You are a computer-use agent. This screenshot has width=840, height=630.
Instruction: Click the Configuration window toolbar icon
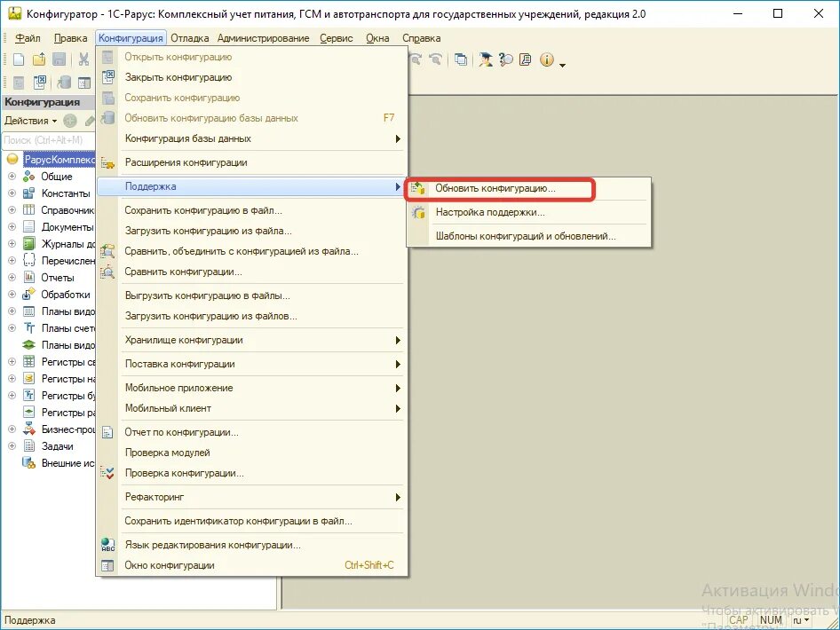[84, 83]
